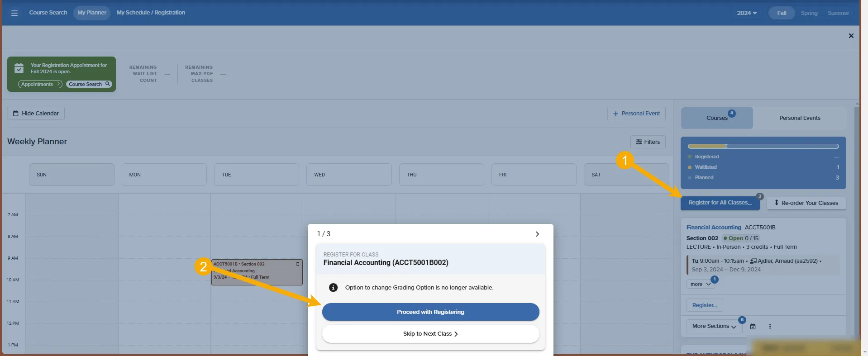Image resolution: width=868 pixels, height=356 pixels.
Task: Switch to the My Planner tab
Action: [x=92, y=13]
